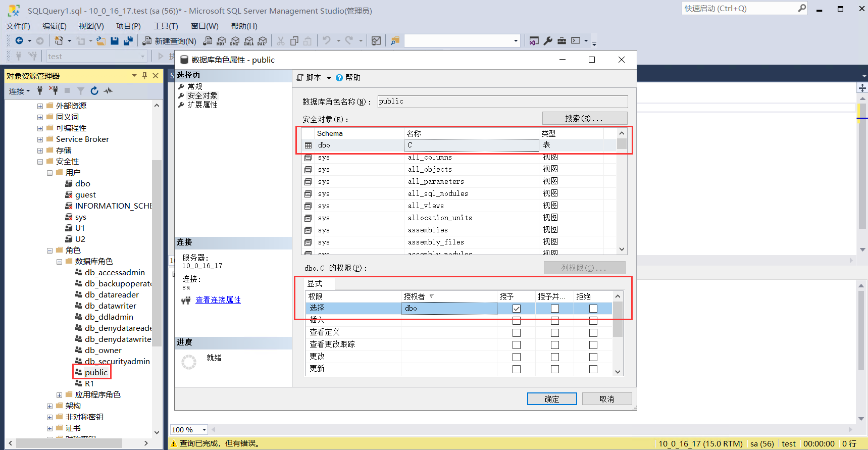868x450 pixels.
Task: Click the 取消 button
Action: click(x=607, y=399)
